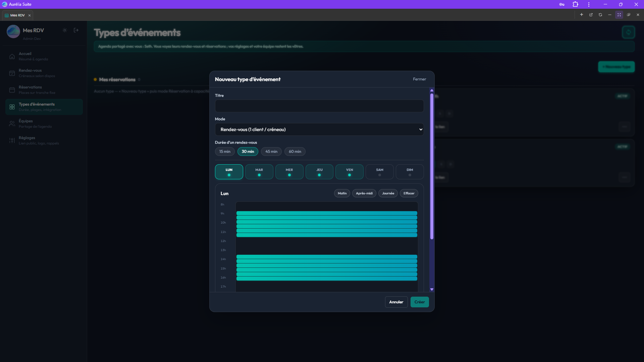Add a new tab with the plus icon

pyautogui.click(x=582, y=15)
